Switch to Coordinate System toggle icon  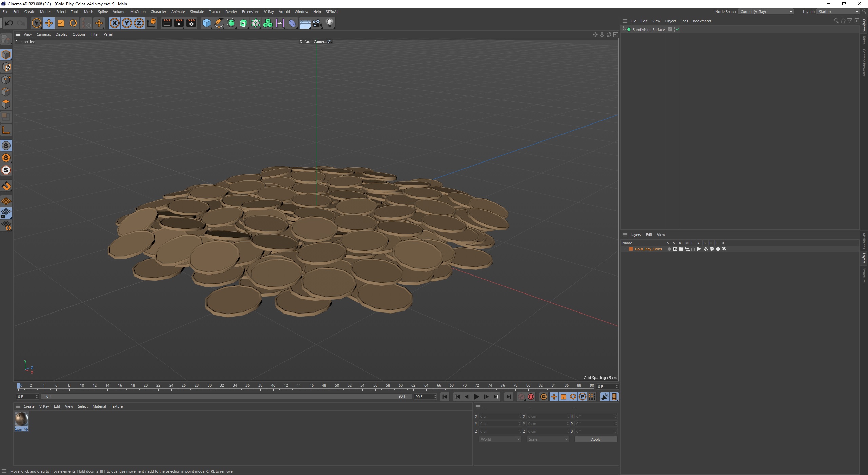[x=152, y=23]
